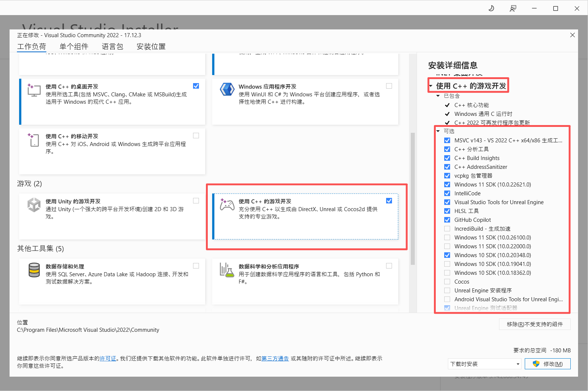588x391 pixels.
Task: Check the data storage and processing checkbox
Action: point(196,266)
